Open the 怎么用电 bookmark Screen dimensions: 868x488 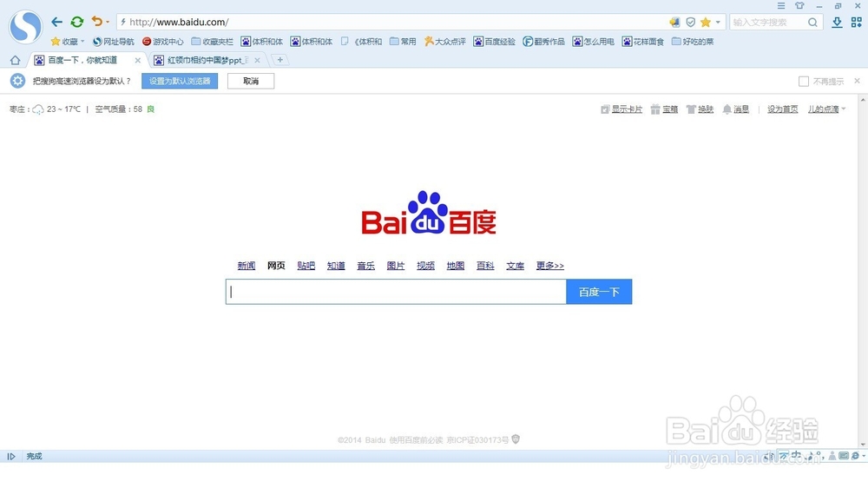point(594,42)
